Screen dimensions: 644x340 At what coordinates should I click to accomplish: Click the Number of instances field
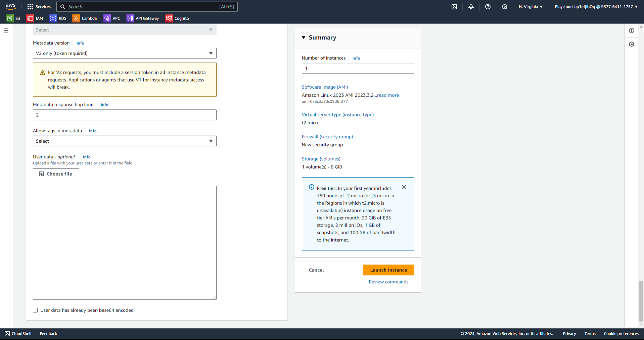click(358, 68)
